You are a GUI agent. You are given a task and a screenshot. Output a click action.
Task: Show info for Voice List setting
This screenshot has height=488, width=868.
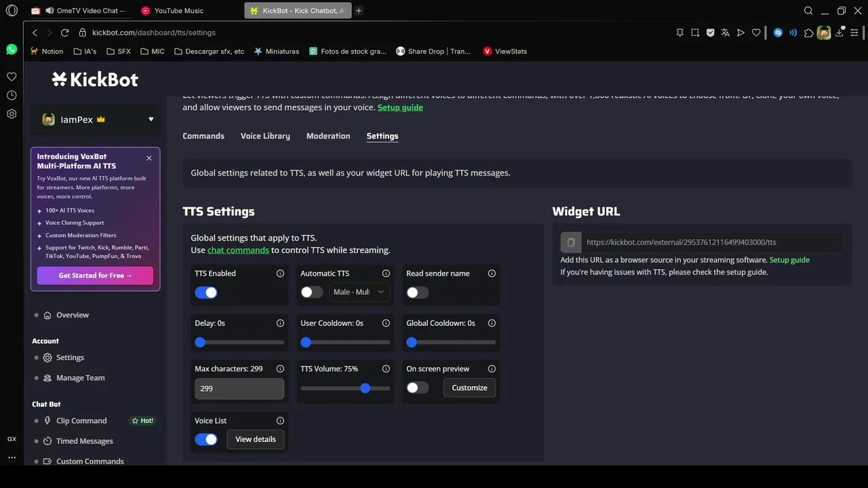[280, 421]
